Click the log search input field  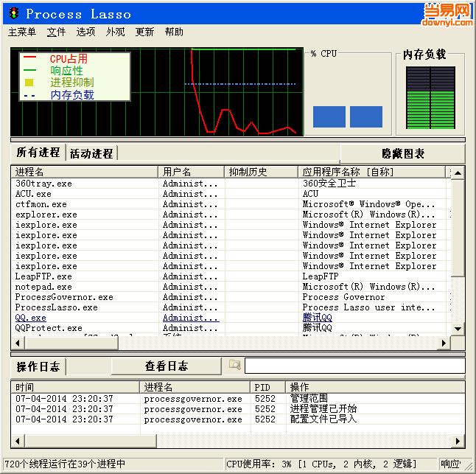(354, 366)
